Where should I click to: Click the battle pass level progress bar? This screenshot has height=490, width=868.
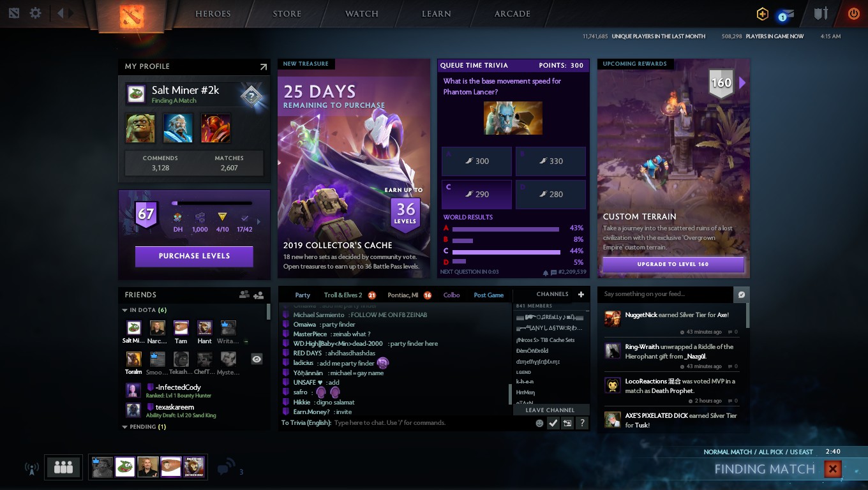[212, 204]
